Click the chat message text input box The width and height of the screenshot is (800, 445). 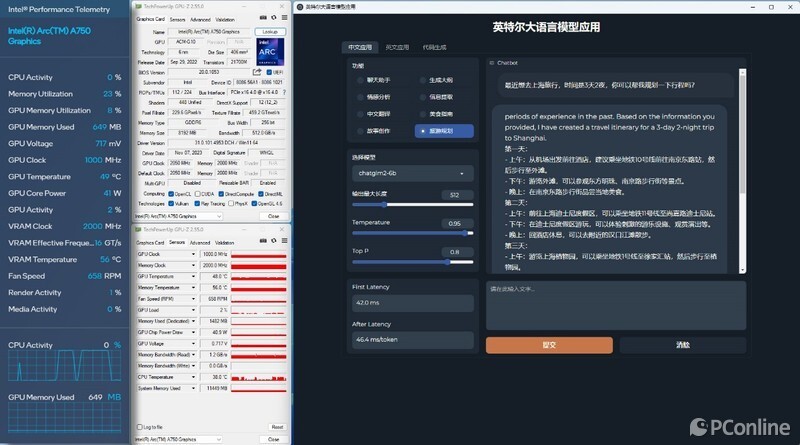[616, 305]
